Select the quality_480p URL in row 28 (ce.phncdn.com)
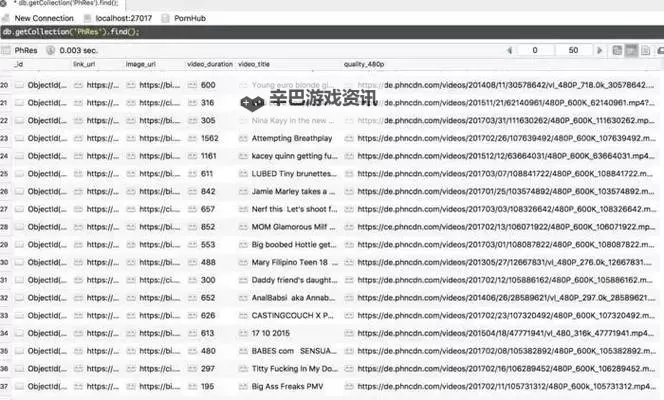664x400 pixels. click(x=506, y=227)
